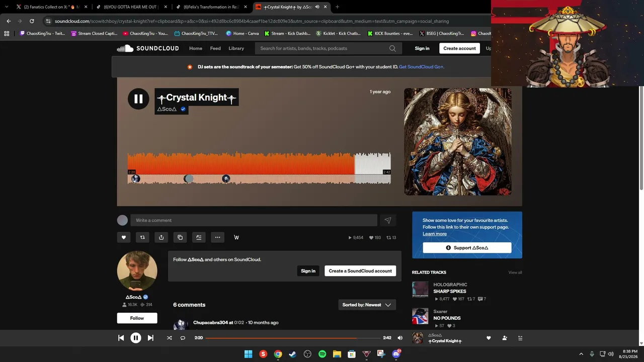The width and height of the screenshot is (644, 362).
Task: Open the share track icon
Action: (161, 237)
